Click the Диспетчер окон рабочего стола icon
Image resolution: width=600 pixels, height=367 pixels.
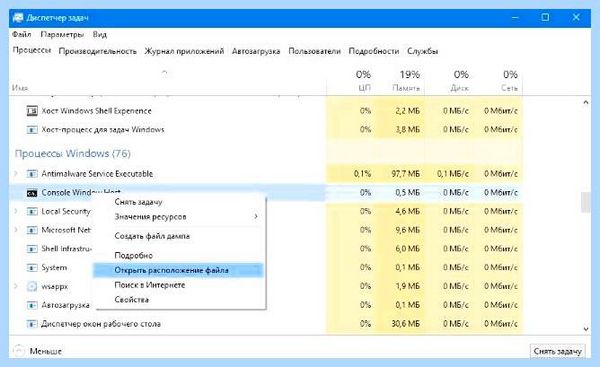(x=32, y=324)
